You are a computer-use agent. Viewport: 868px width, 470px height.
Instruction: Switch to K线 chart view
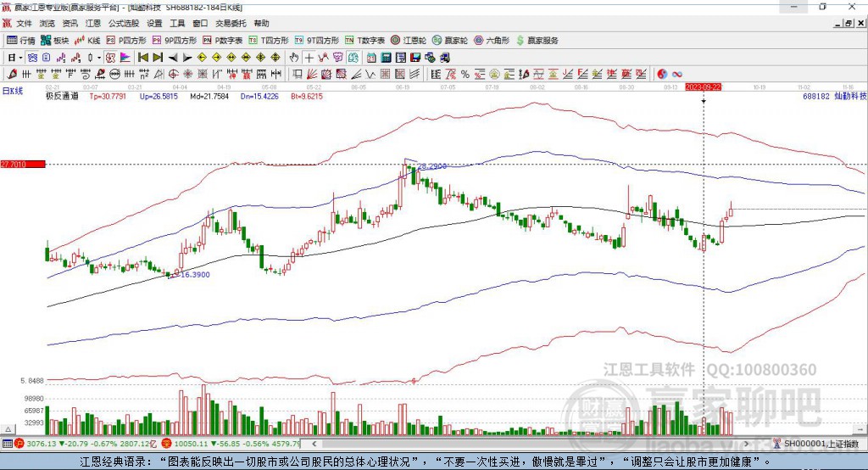(x=87, y=41)
